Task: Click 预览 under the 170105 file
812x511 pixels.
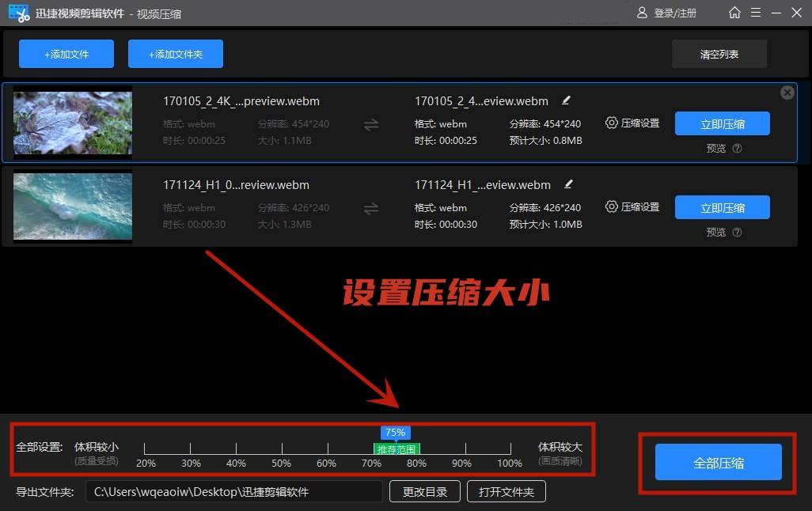Action: (716, 149)
